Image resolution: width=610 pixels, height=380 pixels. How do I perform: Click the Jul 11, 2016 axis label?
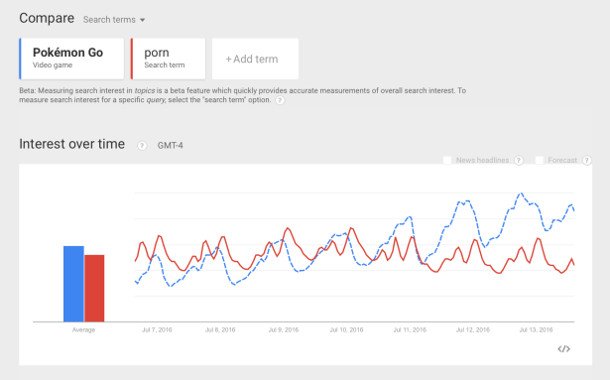[410, 330]
